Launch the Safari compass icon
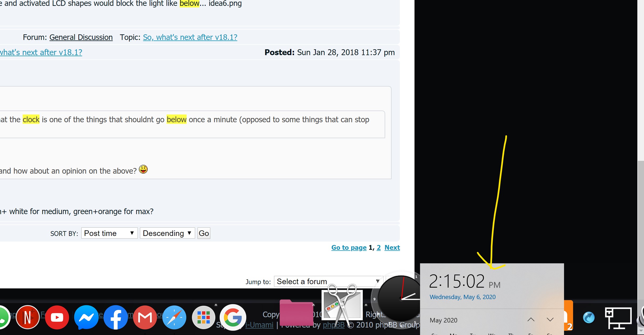Viewport: 644px width, 335px height. pyautogui.click(x=174, y=317)
